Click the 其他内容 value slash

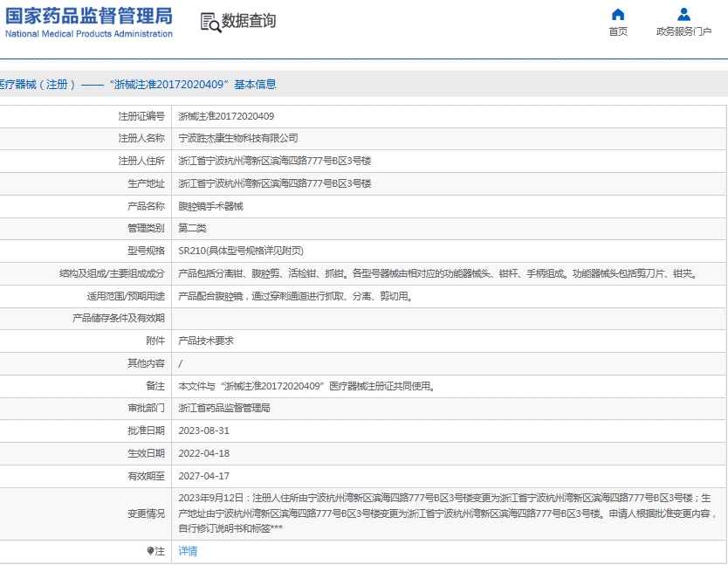(x=181, y=363)
